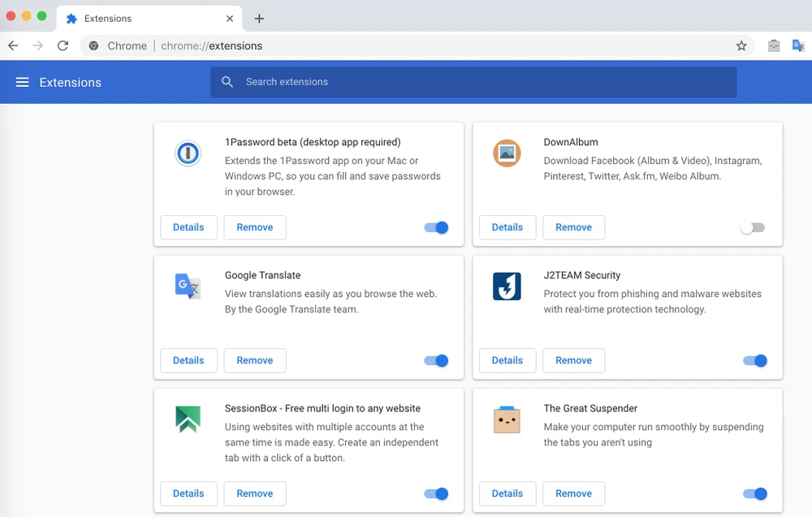This screenshot has width=812, height=517.
Task: Open a new tab with plus button
Action: tap(259, 19)
